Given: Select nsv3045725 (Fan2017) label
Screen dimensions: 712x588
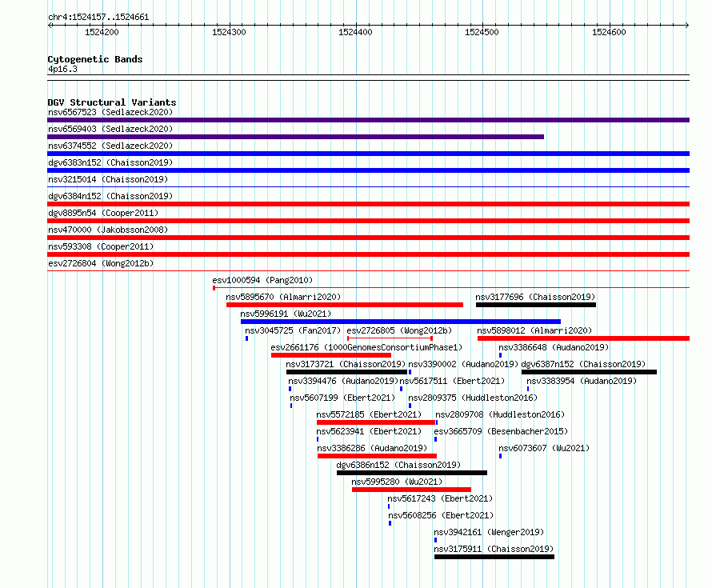Looking at the screenshot, I should pos(293,330).
